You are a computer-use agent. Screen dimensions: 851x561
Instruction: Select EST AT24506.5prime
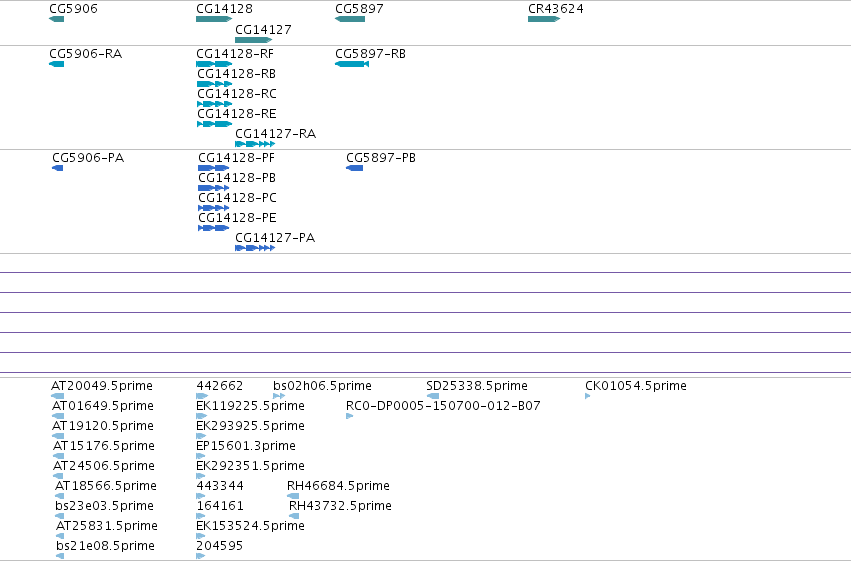[x=59, y=476]
